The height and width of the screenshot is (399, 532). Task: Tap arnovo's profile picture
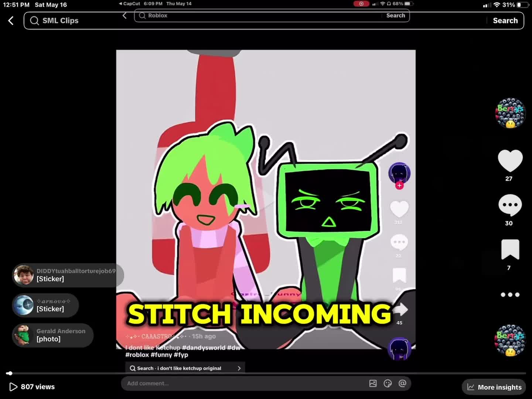coord(24,305)
